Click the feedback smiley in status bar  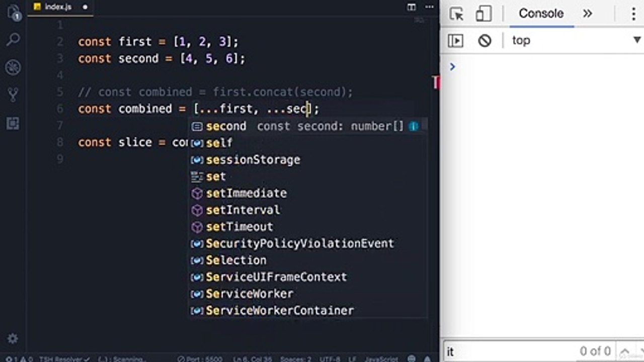tap(412, 359)
